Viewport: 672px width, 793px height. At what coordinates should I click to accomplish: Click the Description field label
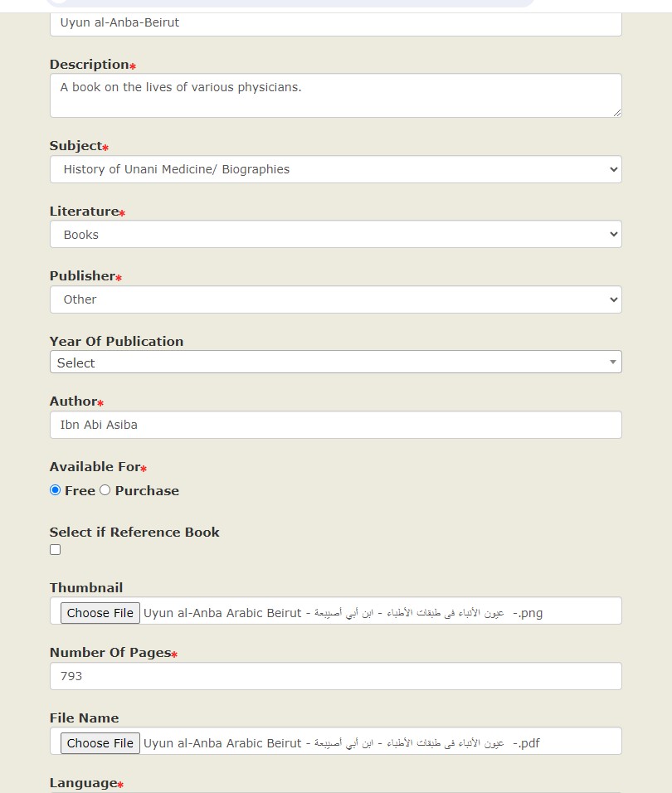tap(89, 65)
